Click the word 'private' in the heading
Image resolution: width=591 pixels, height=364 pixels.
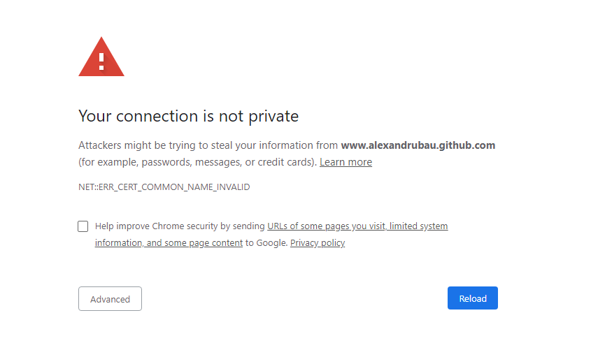[x=273, y=117]
